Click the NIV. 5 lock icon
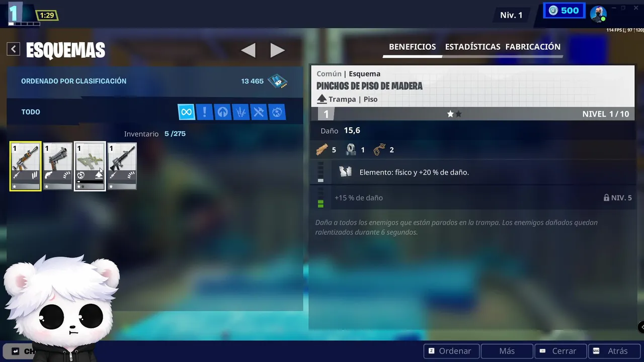 pyautogui.click(x=606, y=198)
